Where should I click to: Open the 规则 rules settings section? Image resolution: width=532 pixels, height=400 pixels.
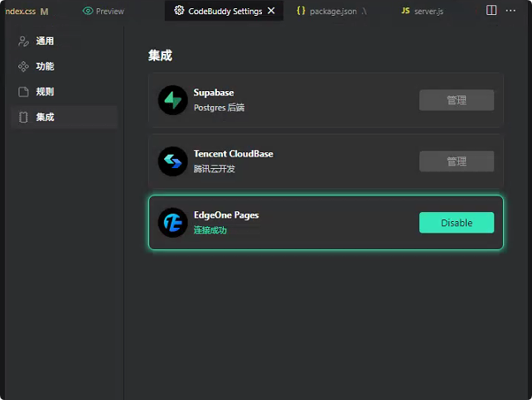tap(64, 92)
